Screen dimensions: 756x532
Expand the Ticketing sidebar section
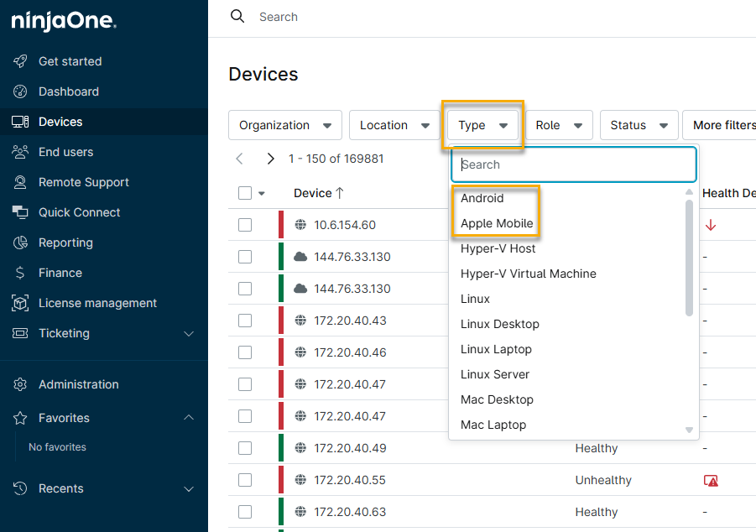point(189,333)
